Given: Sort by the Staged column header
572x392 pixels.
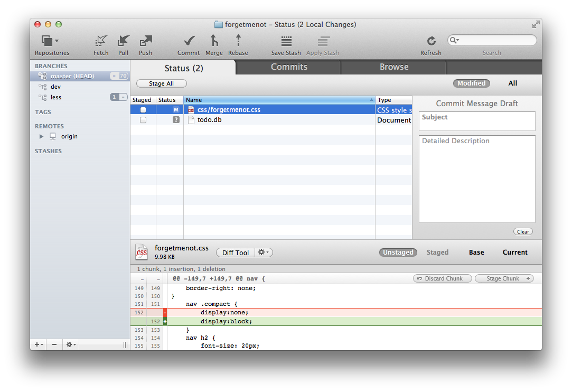Looking at the screenshot, I should (143, 100).
